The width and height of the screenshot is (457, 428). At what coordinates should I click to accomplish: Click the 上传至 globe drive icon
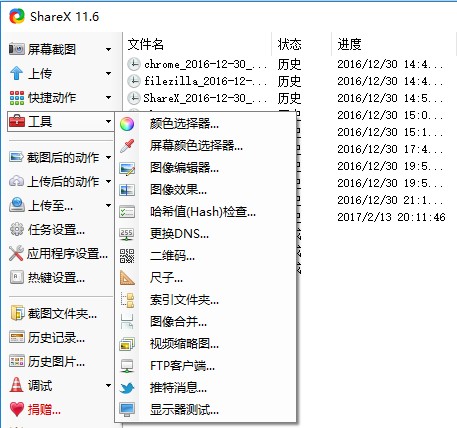17,205
